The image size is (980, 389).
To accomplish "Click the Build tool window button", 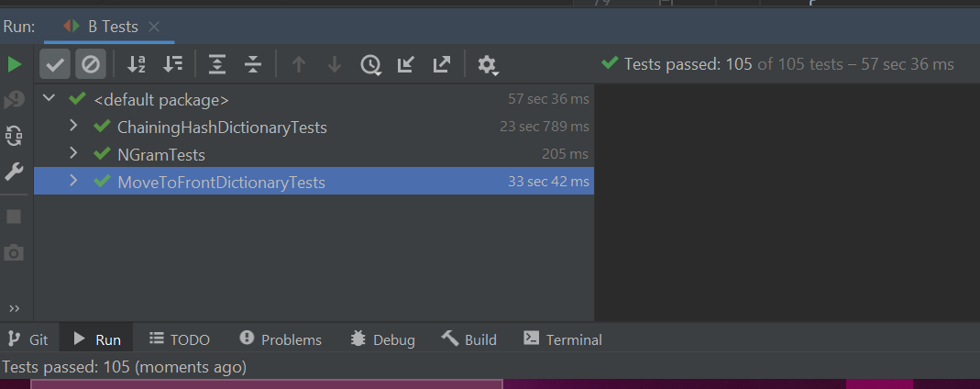I will point(469,339).
